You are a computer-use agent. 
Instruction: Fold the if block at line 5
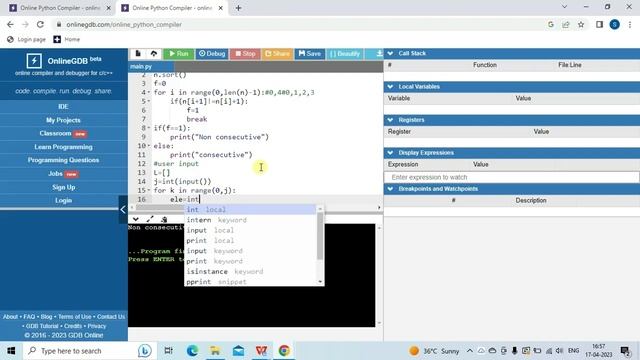[149, 101]
